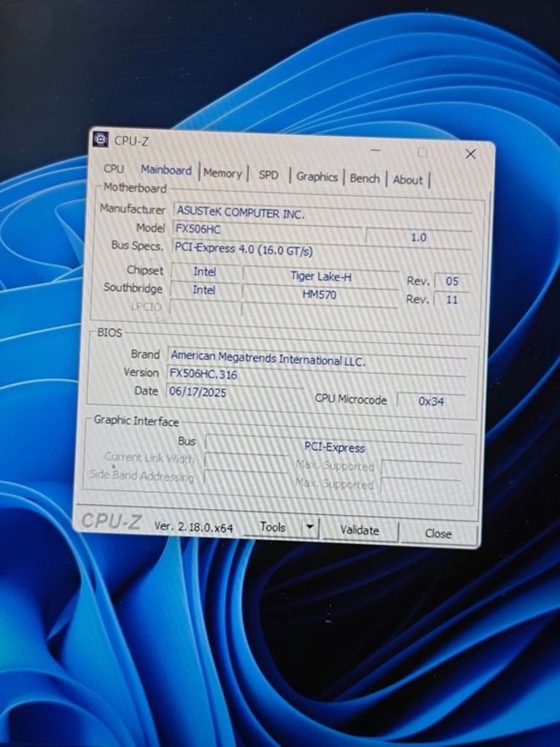Click the Southbridge HM570 field

click(319, 295)
